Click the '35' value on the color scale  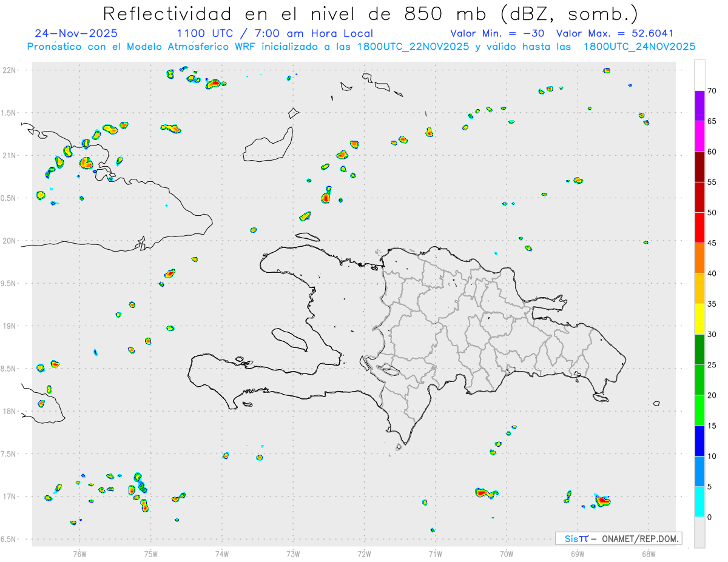712,304
